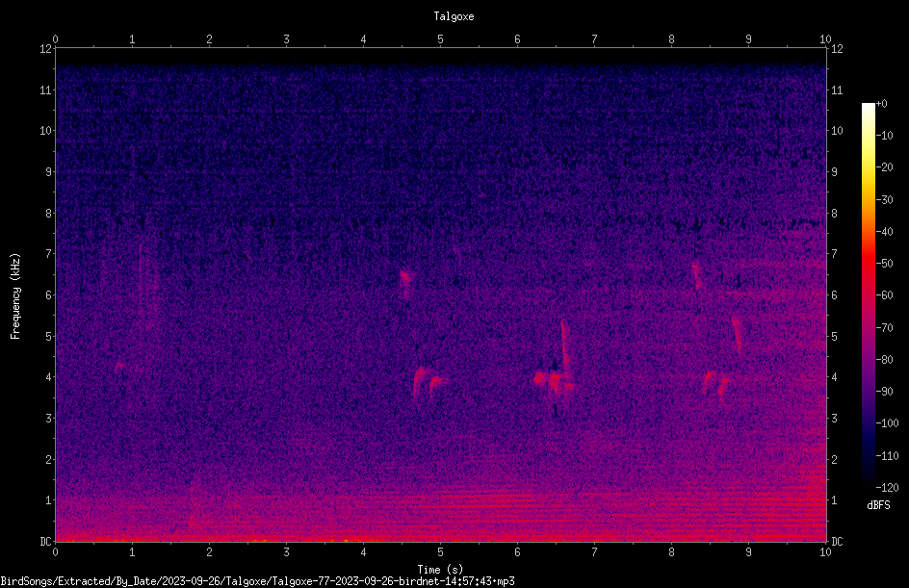Click the 5 second mark on top axis
Viewport: 909px width, 588px height.
pyautogui.click(x=441, y=39)
